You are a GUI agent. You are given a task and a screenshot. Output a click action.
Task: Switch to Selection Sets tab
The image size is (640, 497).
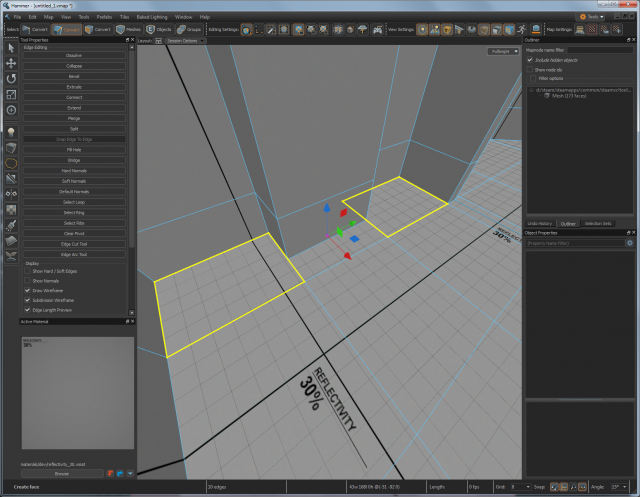tap(598, 224)
